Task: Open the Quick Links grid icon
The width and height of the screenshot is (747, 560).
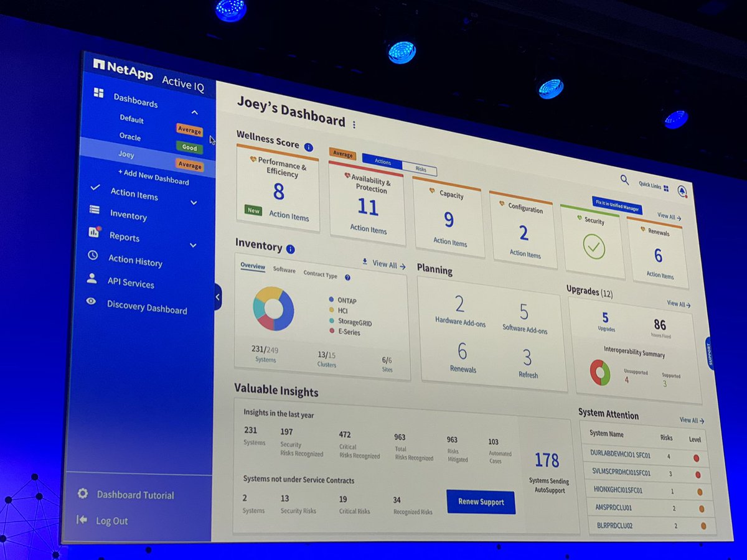Action: 666,187
